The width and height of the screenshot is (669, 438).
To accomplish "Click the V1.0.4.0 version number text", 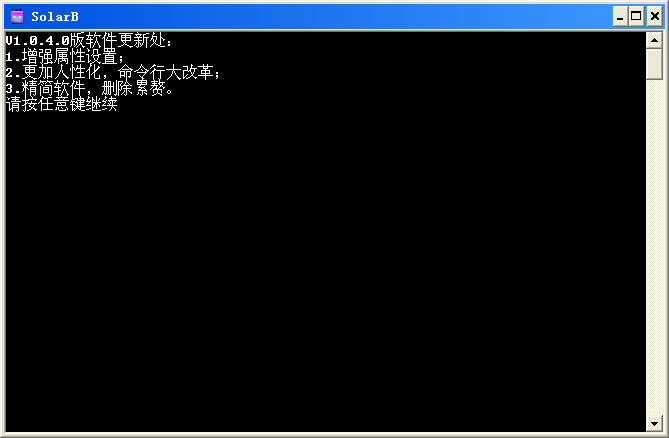I will point(38,41).
